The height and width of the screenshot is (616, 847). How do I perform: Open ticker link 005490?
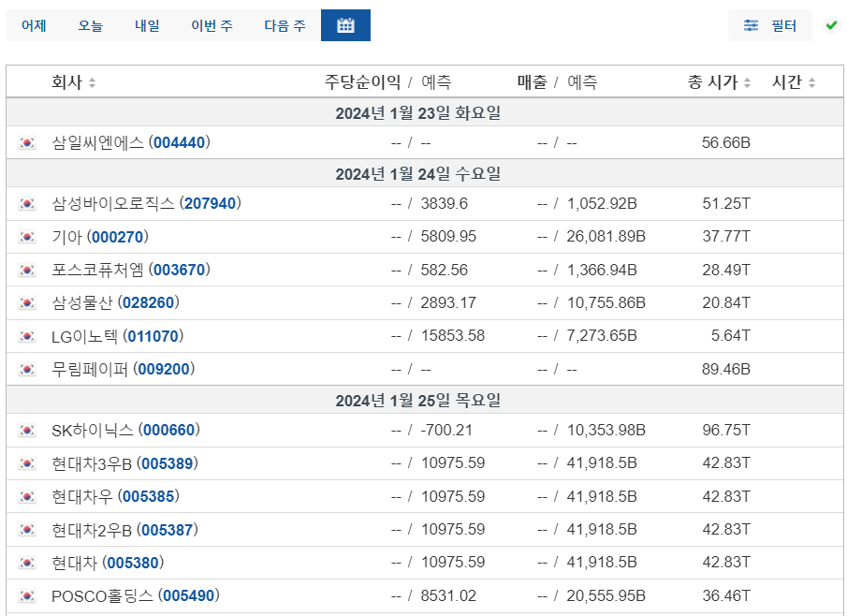[x=189, y=596]
